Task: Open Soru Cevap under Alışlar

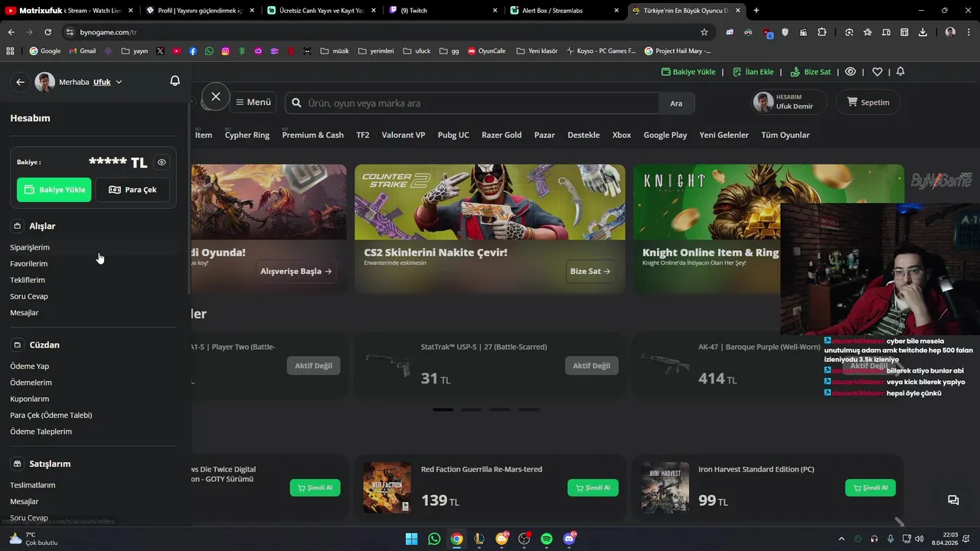Action: coord(29,296)
